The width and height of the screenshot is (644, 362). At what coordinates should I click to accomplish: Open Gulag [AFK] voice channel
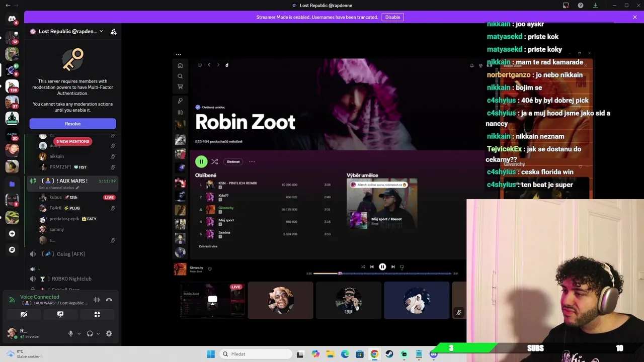tap(72, 254)
